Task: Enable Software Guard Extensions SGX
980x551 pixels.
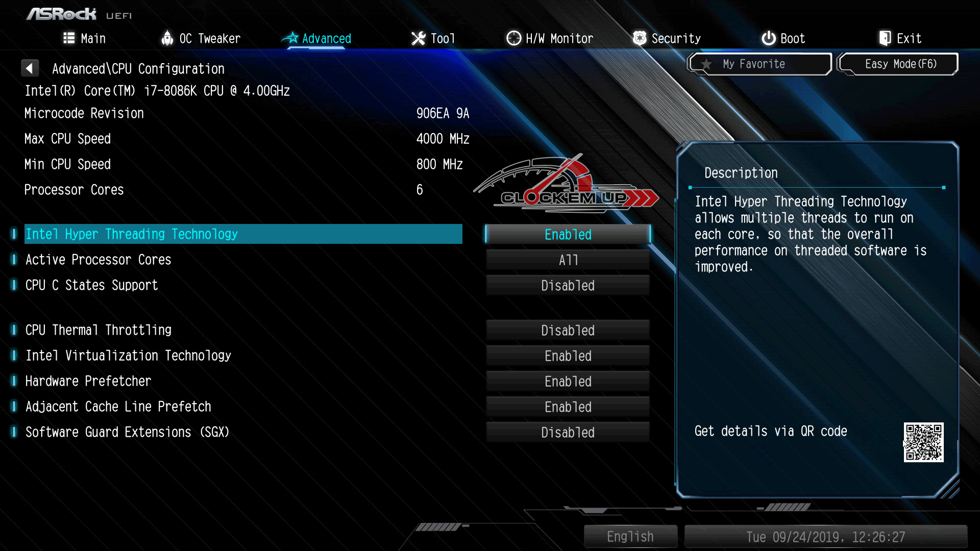Action: click(568, 432)
